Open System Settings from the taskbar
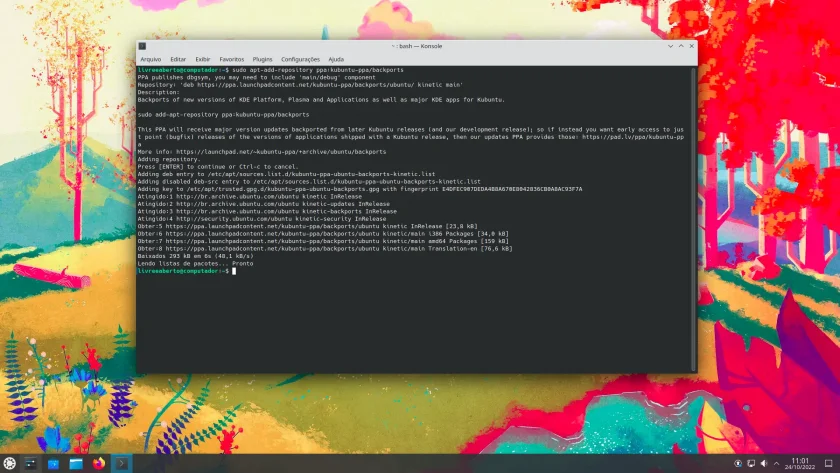This screenshot has width=840, height=473. [x=31, y=463]
